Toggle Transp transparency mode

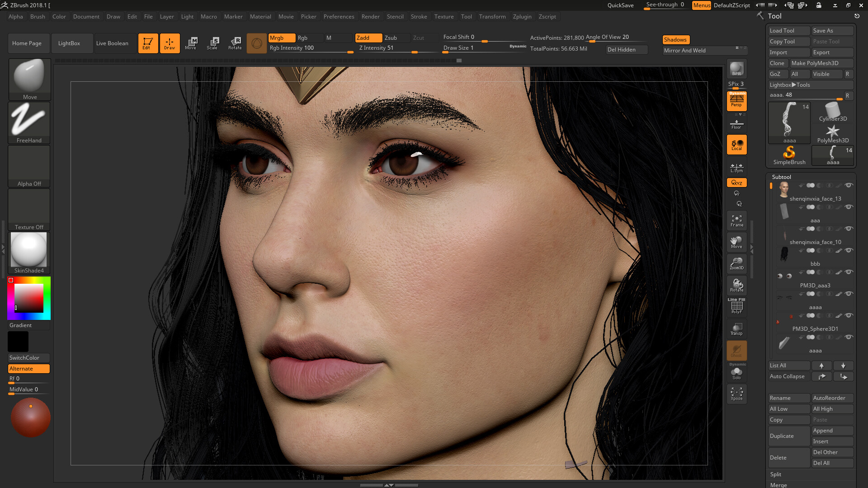[x=736, y=329]
